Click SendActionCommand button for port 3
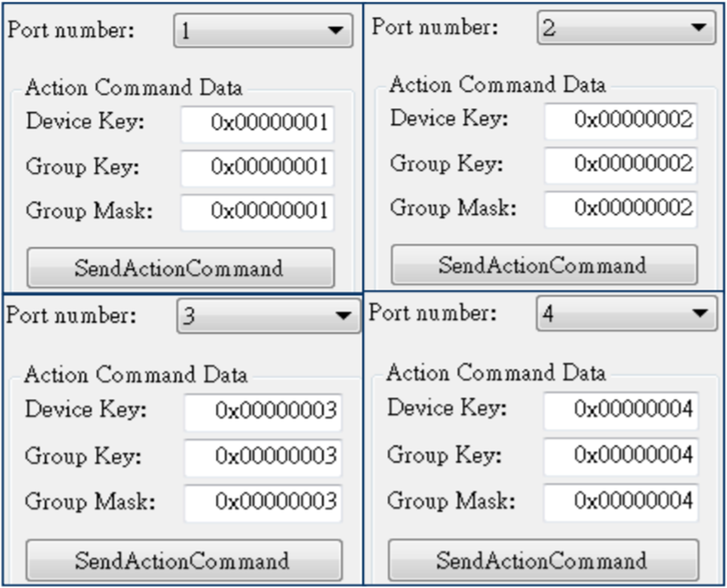727x588 pixels. 183,560
